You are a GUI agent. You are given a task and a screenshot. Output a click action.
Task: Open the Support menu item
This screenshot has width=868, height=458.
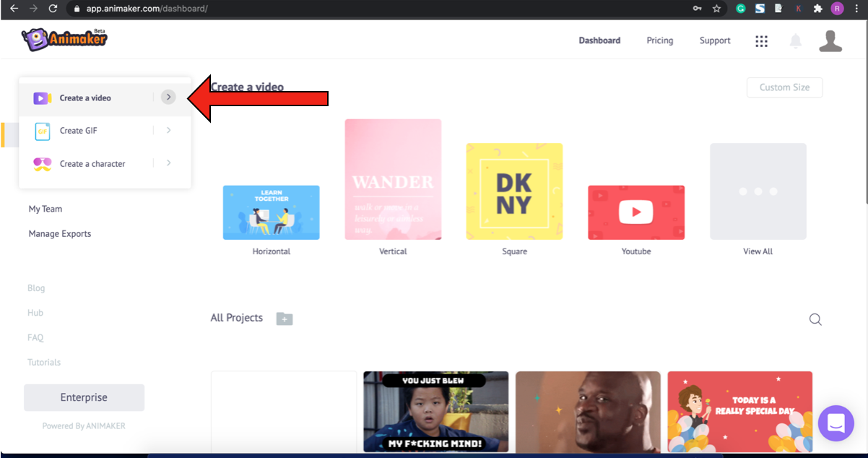click(x=714, y=40)
